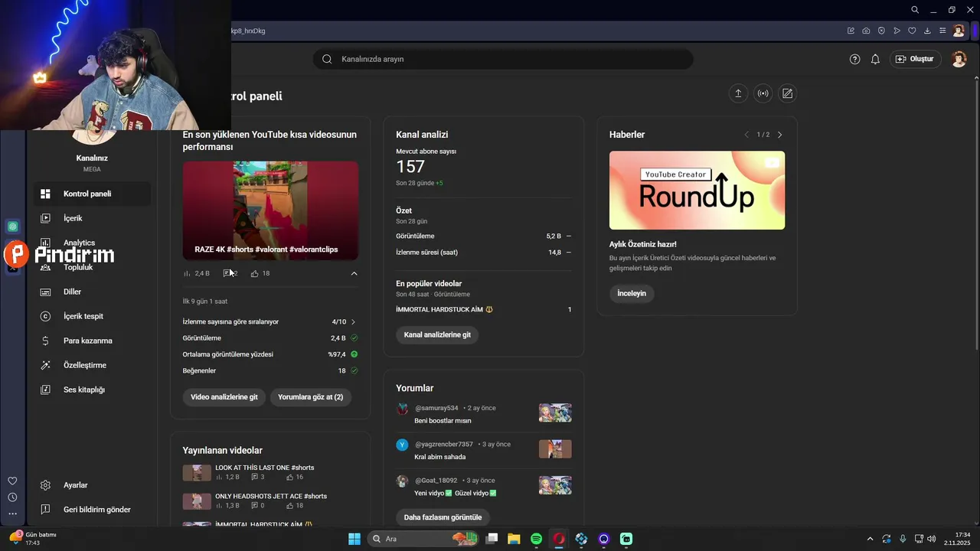
Task: Show hidden system tray icons
Action: pyautogui.click(x=870, y=539)
